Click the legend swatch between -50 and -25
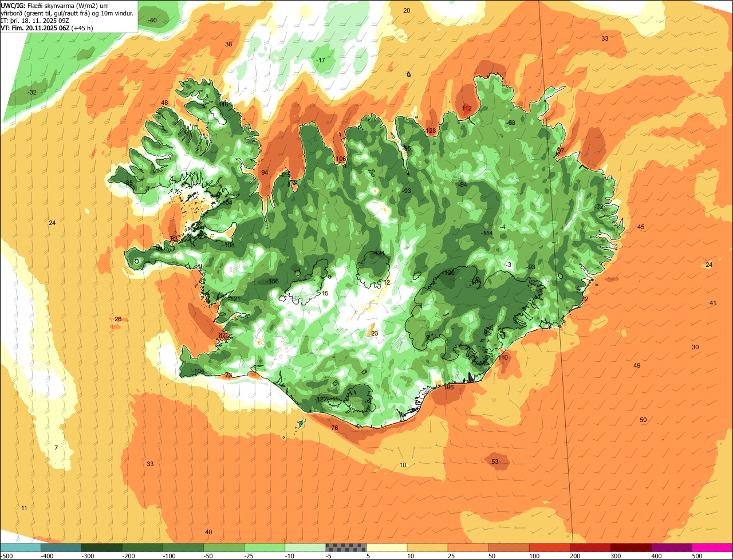The height and width of the screenshot is (560, 733). click(x=223, y=547)
